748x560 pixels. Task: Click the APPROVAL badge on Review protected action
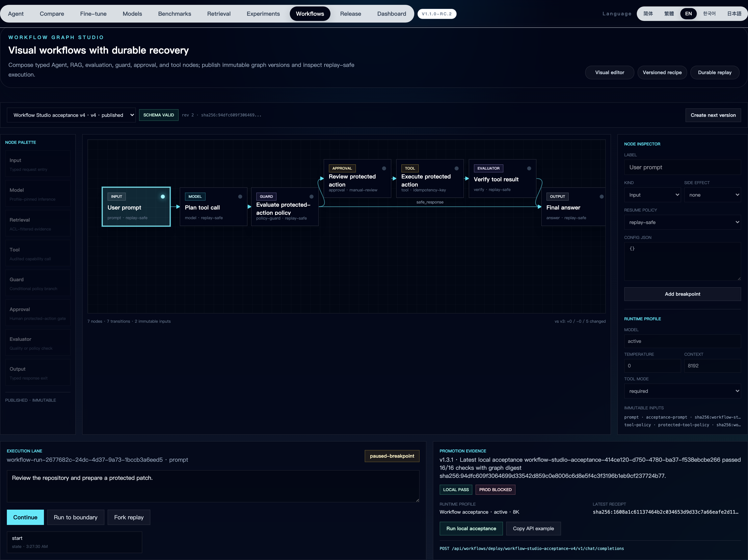point(342,168)
